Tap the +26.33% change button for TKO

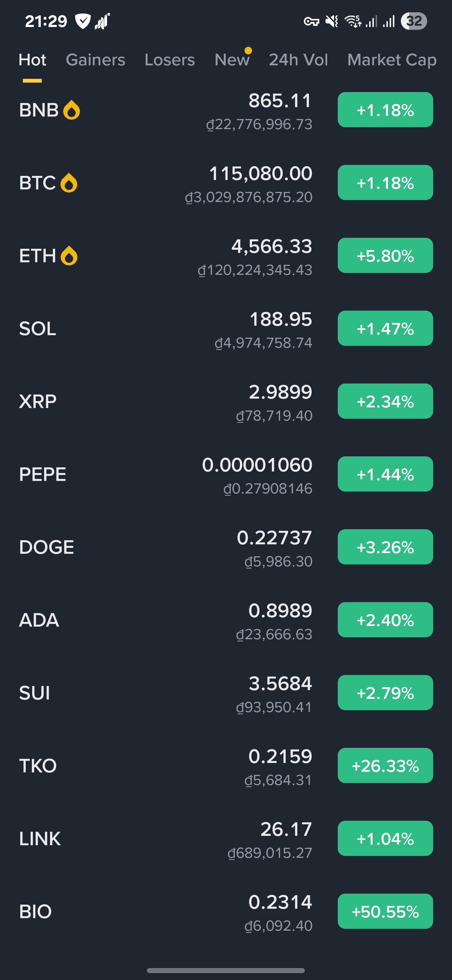pos(385,765)
